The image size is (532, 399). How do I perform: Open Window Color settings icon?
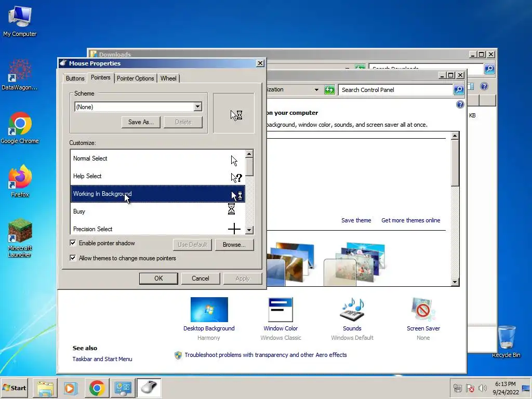pyautogui.click(x=281, y=310)
